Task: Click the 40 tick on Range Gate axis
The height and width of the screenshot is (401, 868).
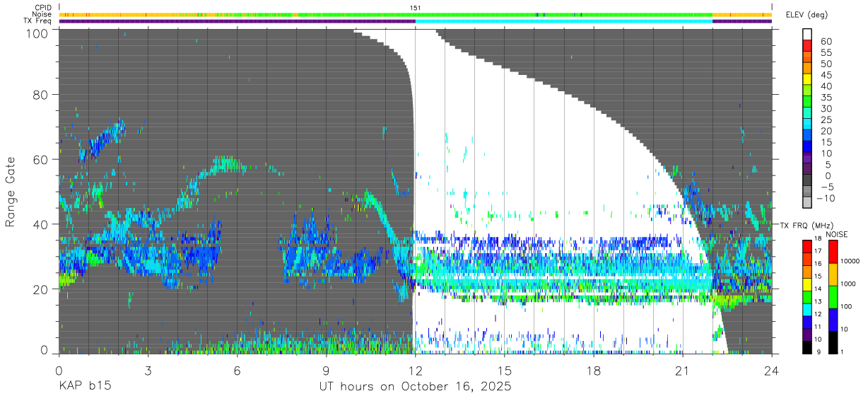Action: click(41, 224)
